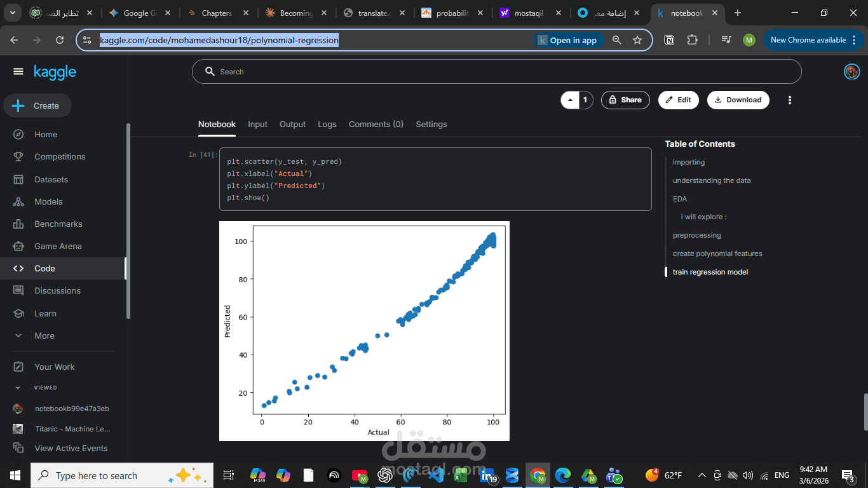
Task: Open Home in the sidebar
Action: click(46, 135)
